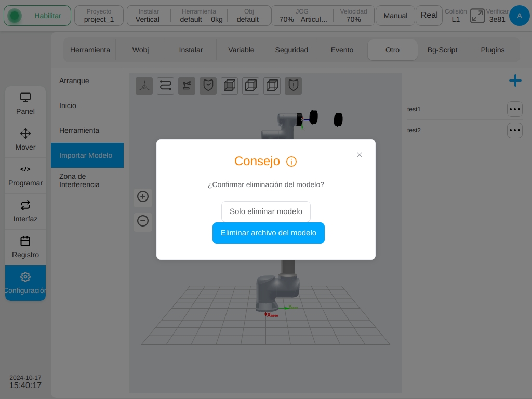Select the test2 model row
The width and height of the screenshot is (532, 399).
pyautogui.click(x=464, y=130)
